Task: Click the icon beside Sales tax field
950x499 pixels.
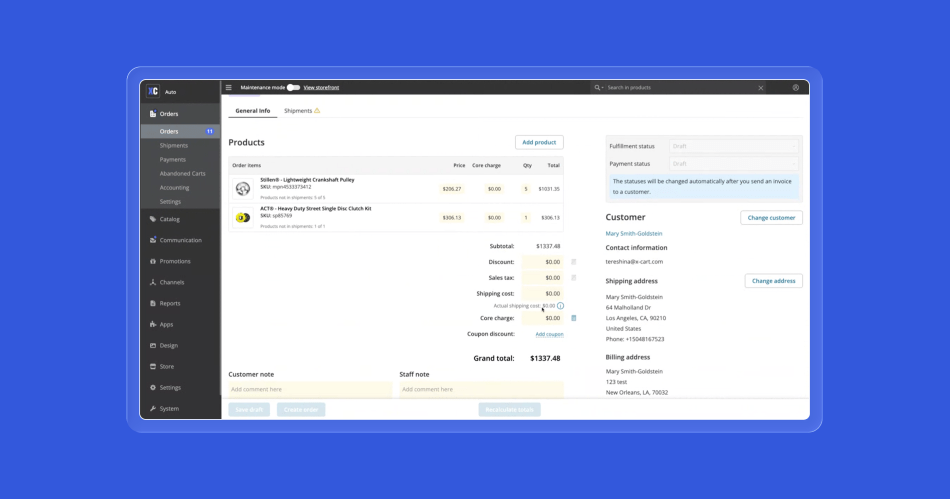Action: 574,278
